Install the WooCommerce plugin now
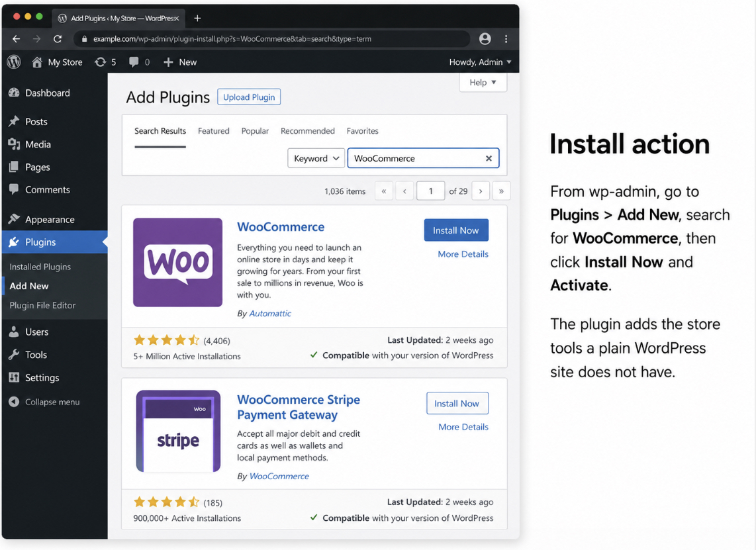Image resolution: width=756 pixels, height=550 pixels. coord(456,230)
